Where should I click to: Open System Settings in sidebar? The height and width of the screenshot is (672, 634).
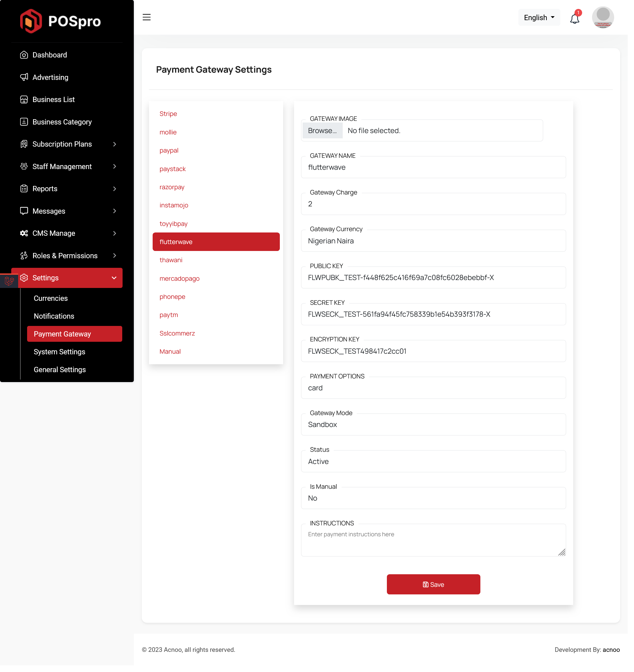click(x=59, y=352)
